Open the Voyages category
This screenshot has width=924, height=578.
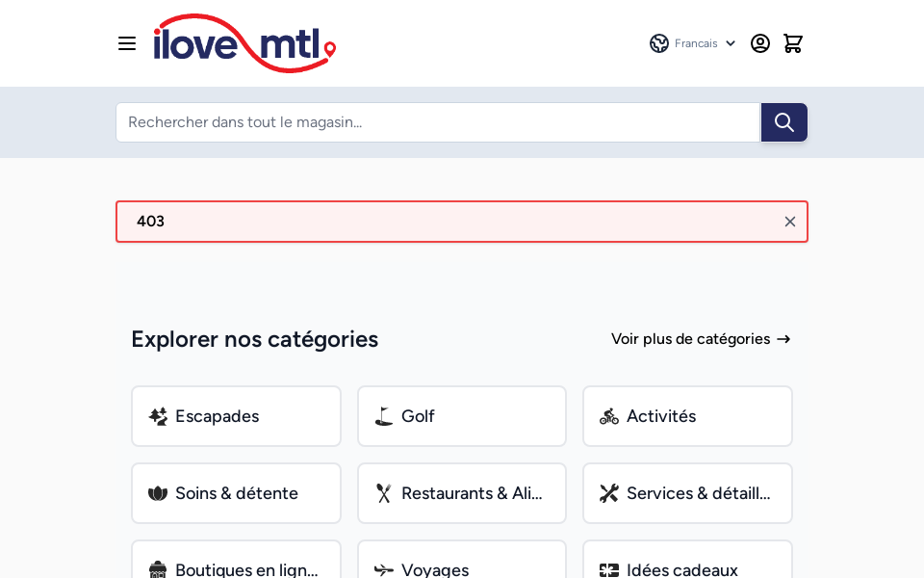462,568
